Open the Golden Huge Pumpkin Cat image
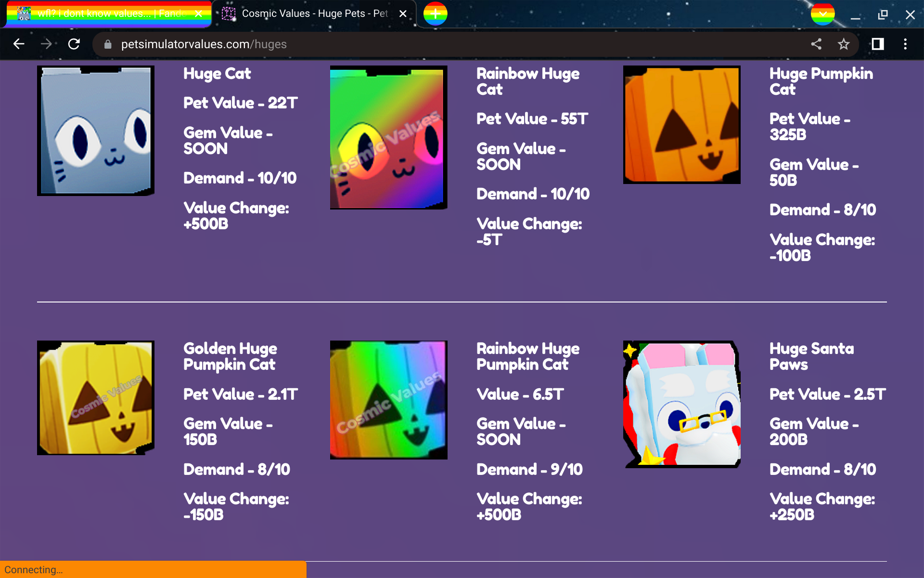The height and width of the screenshot is (578, 924). click(96, 398)
